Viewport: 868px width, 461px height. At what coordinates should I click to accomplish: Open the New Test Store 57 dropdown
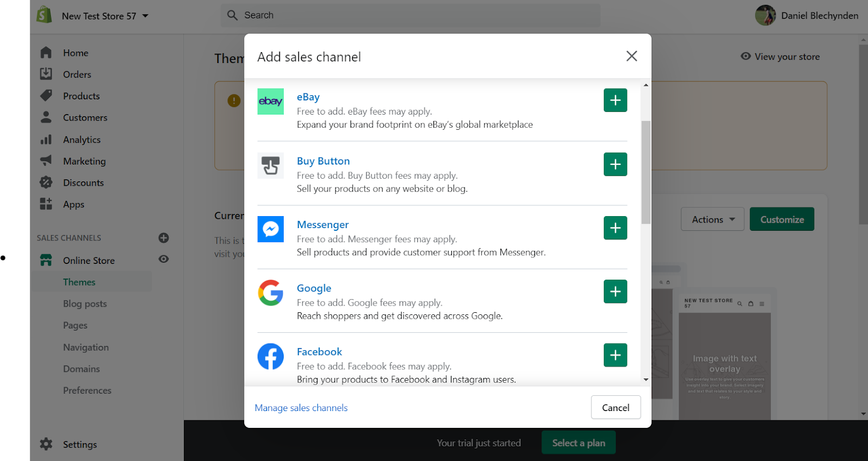click(105, 16)
